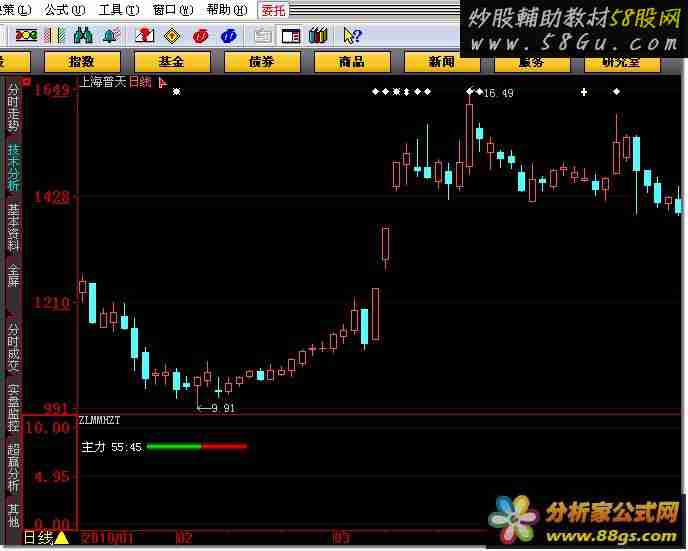Click the 9.91 low price label
Image resolution: width=688 pixels, height=551 pixels.
click(x=223, y=408)
